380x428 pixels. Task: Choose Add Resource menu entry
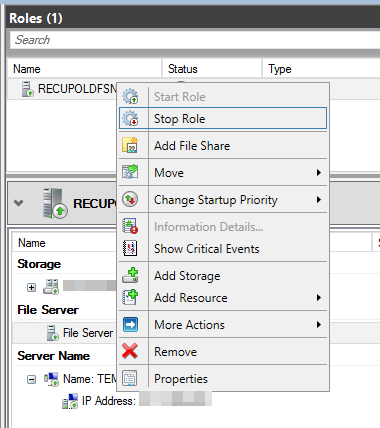(x=223, y=298)
